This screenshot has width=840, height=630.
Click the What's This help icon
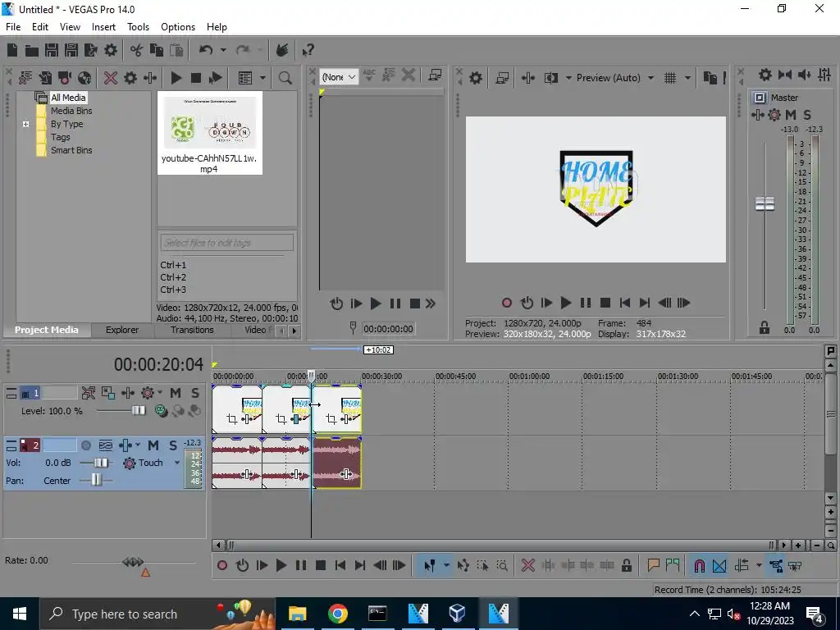[x=308, y=50]
